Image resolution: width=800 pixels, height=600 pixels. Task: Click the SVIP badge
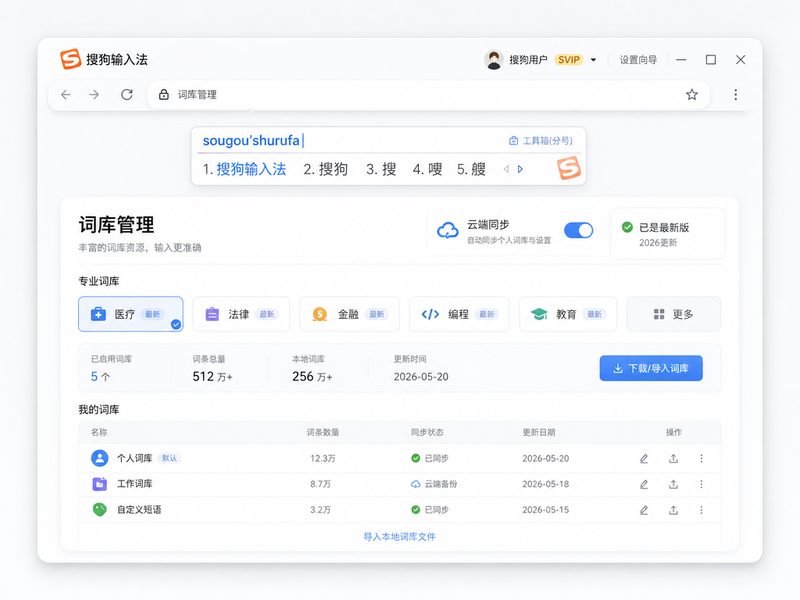pyautogui.click(x=568, y=60)
